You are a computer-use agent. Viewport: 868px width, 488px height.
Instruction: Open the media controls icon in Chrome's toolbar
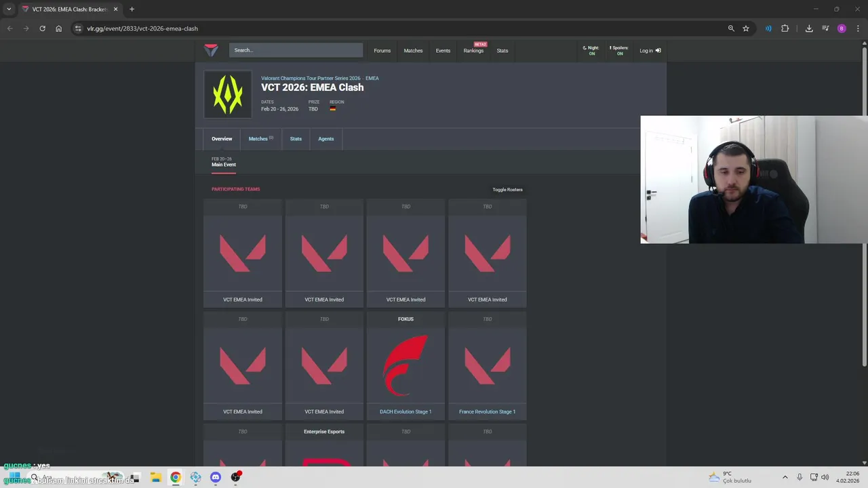[x=825, y=28]
